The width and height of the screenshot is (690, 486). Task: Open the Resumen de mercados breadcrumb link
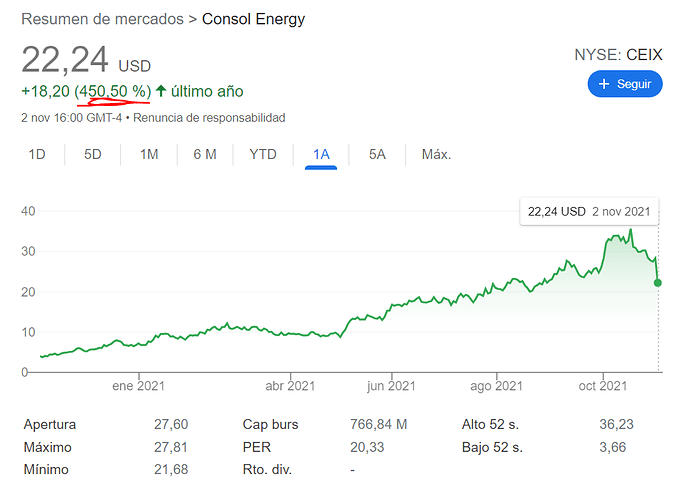click(x=103, y=19)
